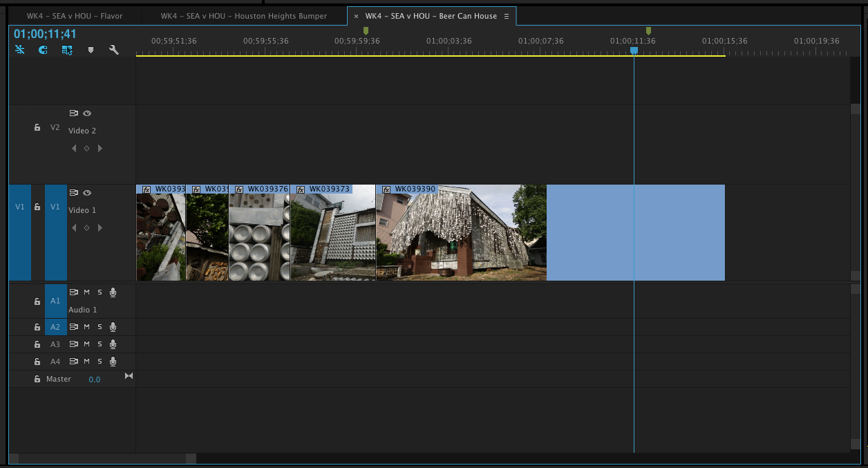The width and height of the screenshot is (868, 468).
Task: Go to previous keyframe on Video 2
Action: click(74, 148)
